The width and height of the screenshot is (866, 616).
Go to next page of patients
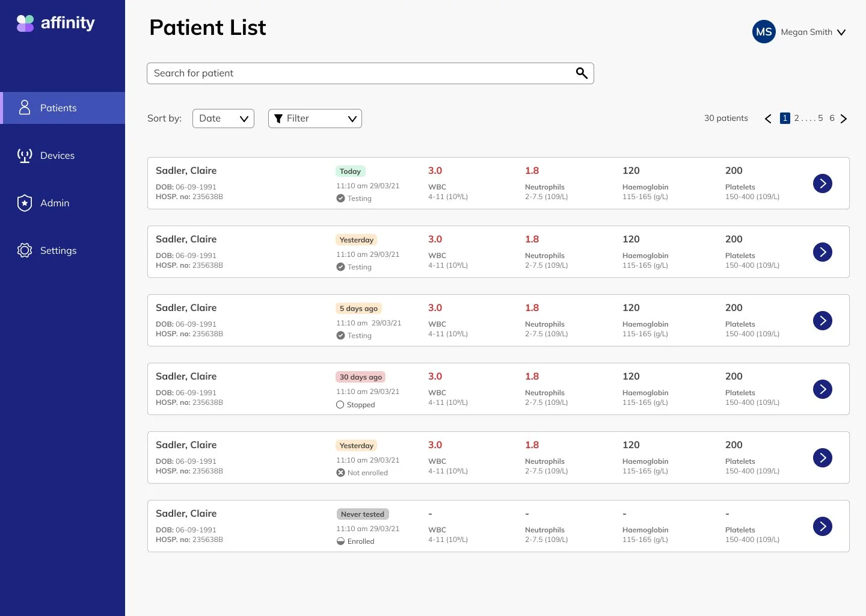844,119
